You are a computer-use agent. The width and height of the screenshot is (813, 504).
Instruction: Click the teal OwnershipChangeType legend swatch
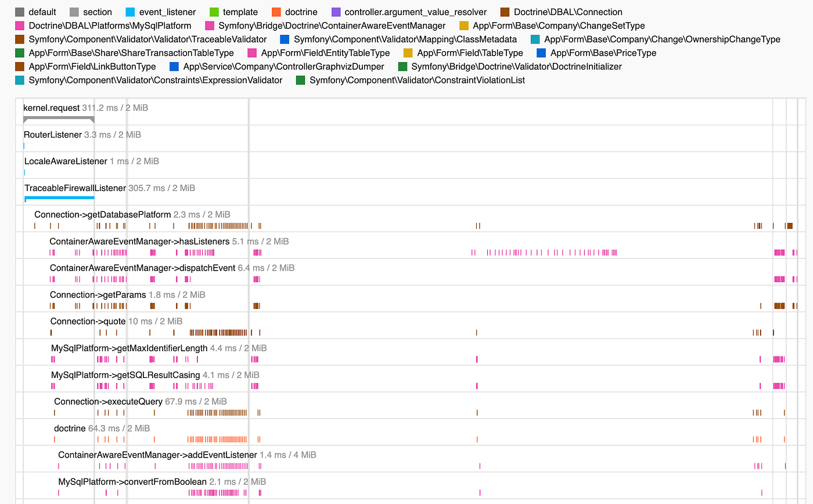click(x=535, y=39)
